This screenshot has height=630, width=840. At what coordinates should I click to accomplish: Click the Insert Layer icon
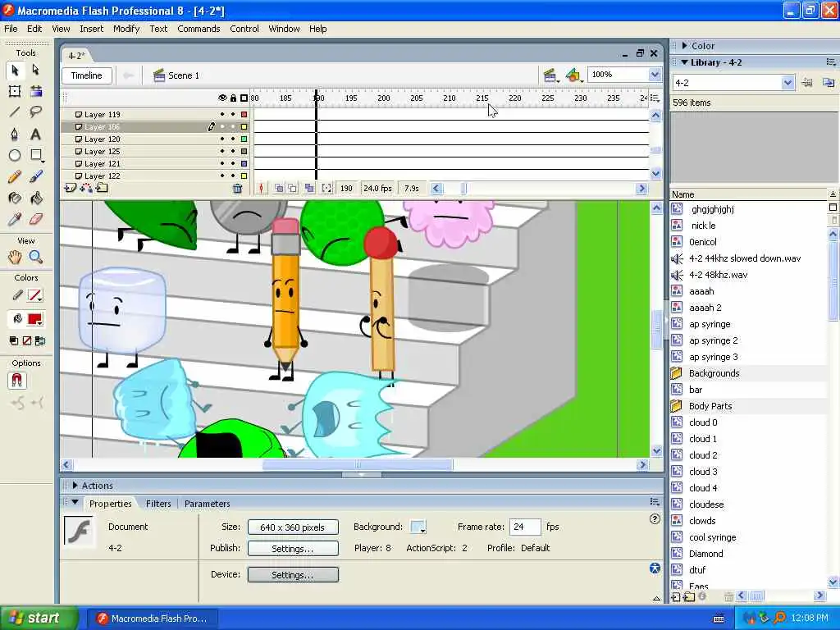tap(71, 188)
